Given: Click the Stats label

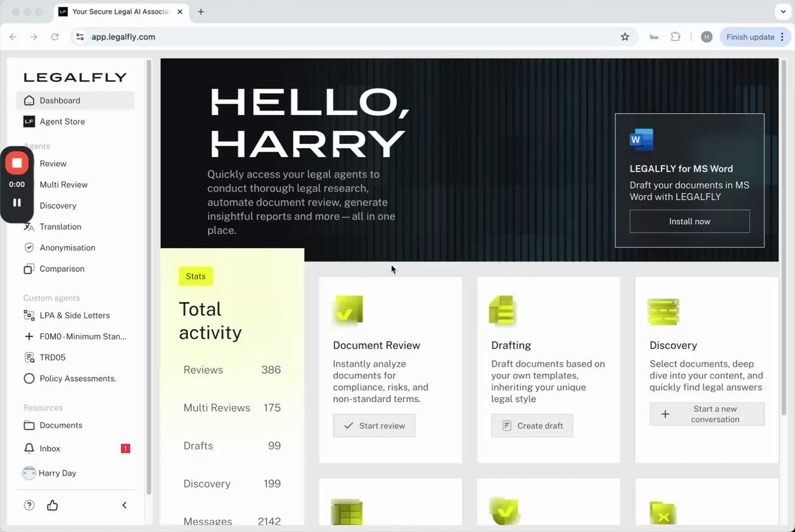Looking at the screenshot, I should coord(196,276).
